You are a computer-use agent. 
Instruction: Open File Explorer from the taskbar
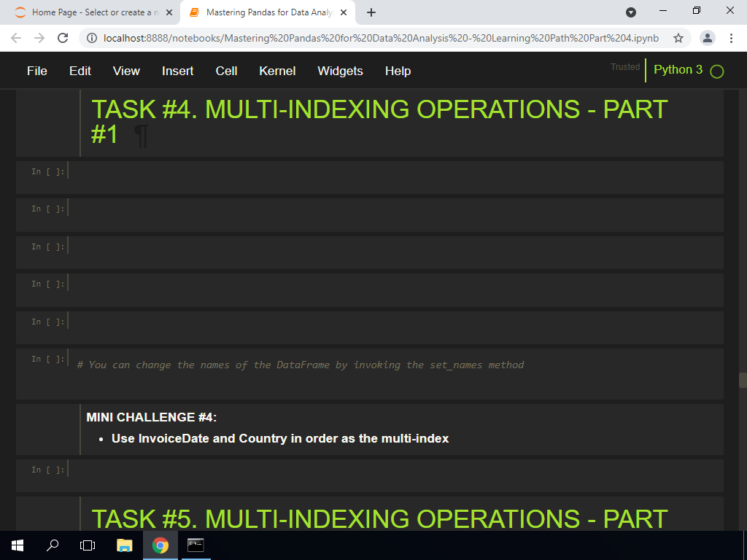click(124, 545)
